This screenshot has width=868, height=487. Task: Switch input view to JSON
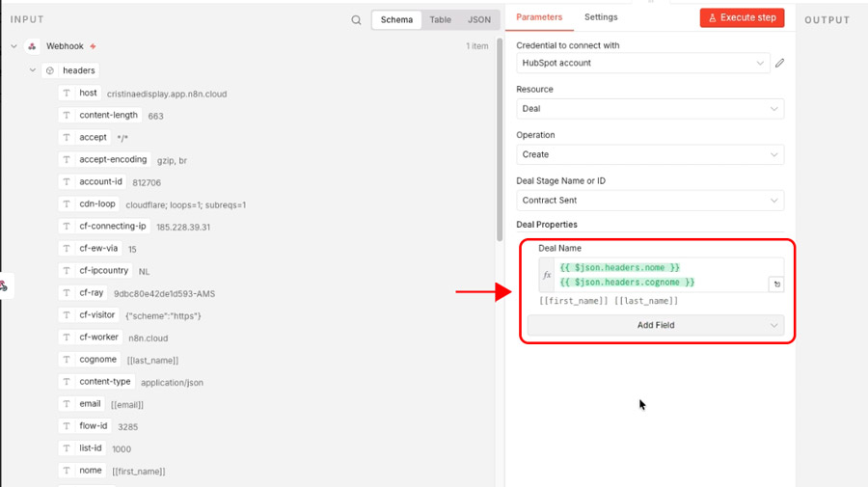(x=478, y=20)
